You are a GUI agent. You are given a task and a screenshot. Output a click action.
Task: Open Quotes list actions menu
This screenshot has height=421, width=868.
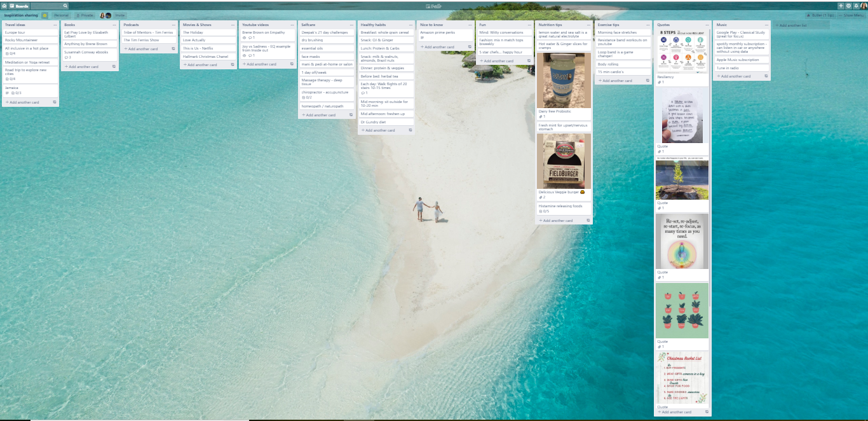click(707, 25)
